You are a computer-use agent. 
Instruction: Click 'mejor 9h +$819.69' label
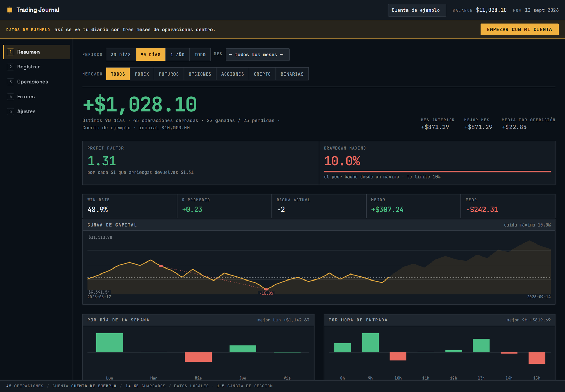(529, 320)
